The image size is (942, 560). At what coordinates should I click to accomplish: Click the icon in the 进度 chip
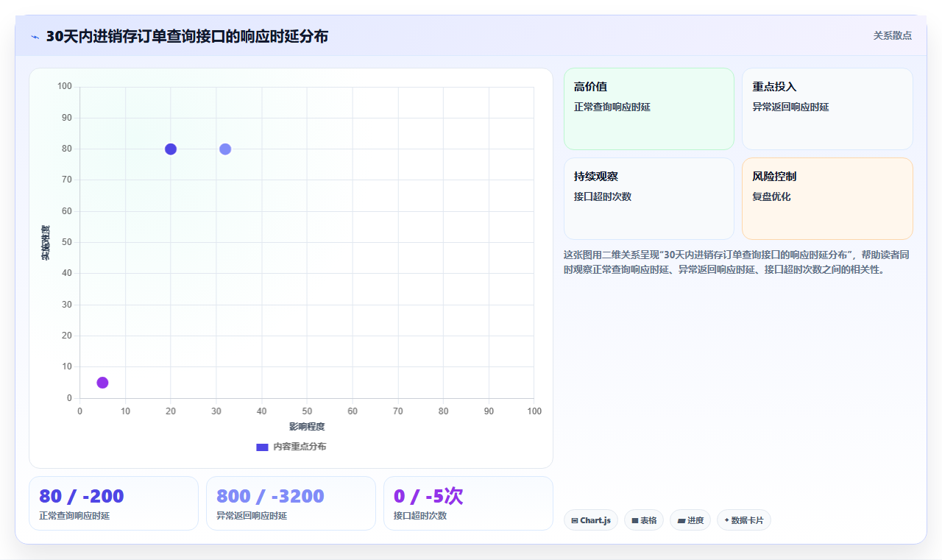coord(681,520)
